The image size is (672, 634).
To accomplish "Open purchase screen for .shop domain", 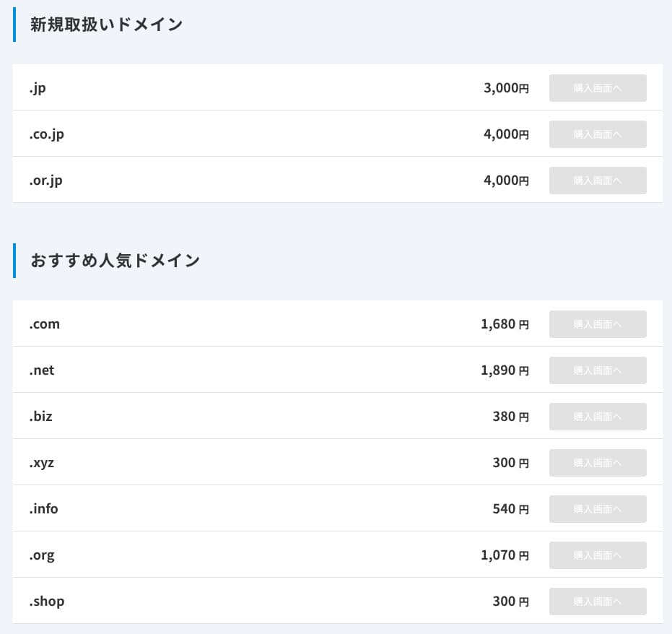I will [597, 602].
